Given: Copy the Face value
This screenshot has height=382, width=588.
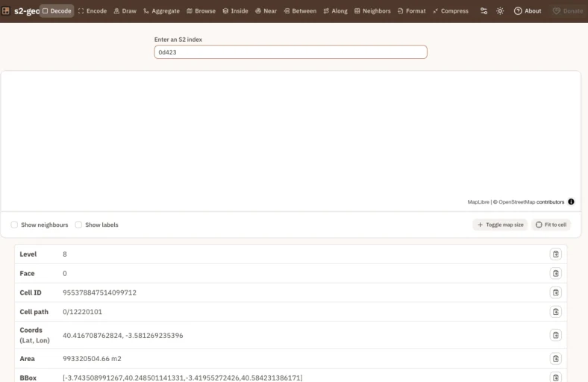Looking at the screenshot, I should (555, 273).
